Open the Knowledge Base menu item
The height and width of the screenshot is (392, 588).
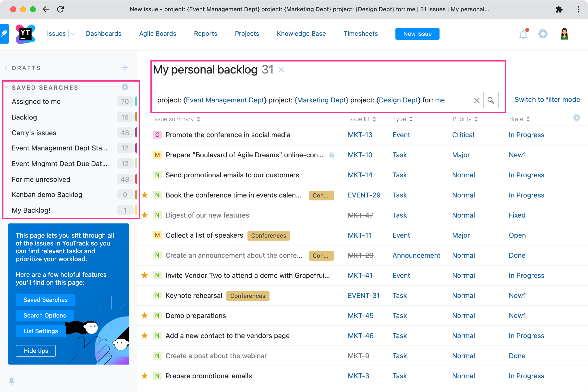(x=301, y=34)
